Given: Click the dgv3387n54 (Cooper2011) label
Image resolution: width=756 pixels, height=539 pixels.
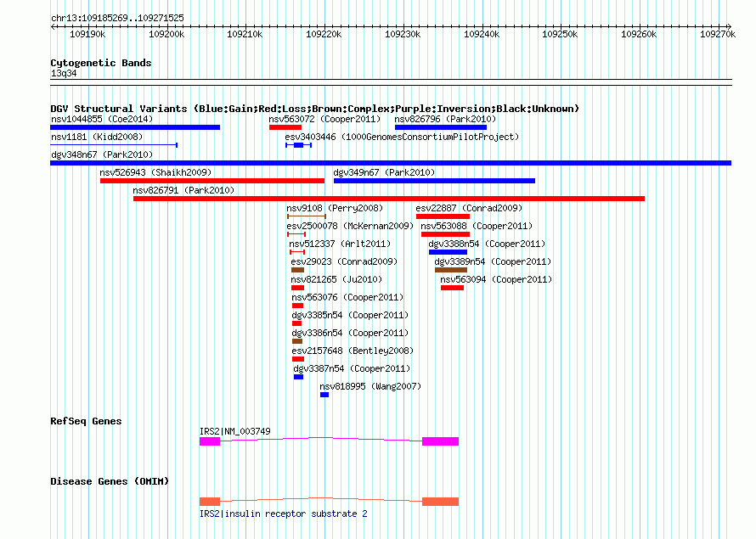Looking at the screenshot, I should [352, 368].
